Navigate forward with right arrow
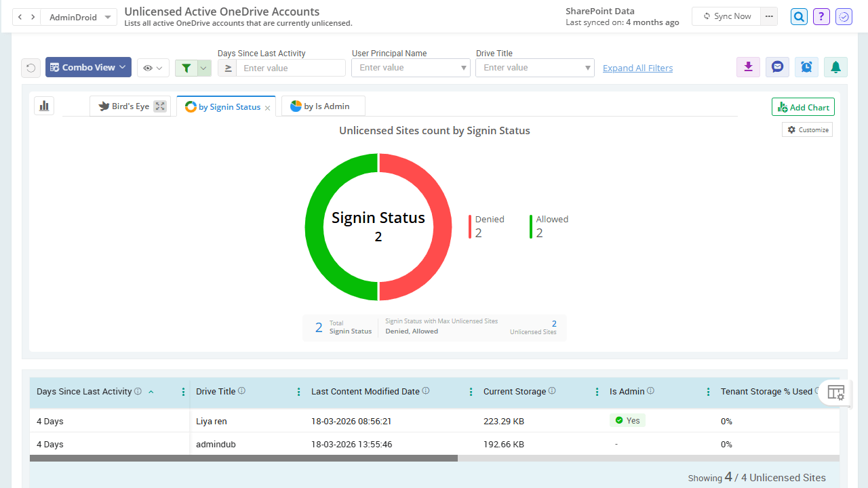 (x=33, y=17)
